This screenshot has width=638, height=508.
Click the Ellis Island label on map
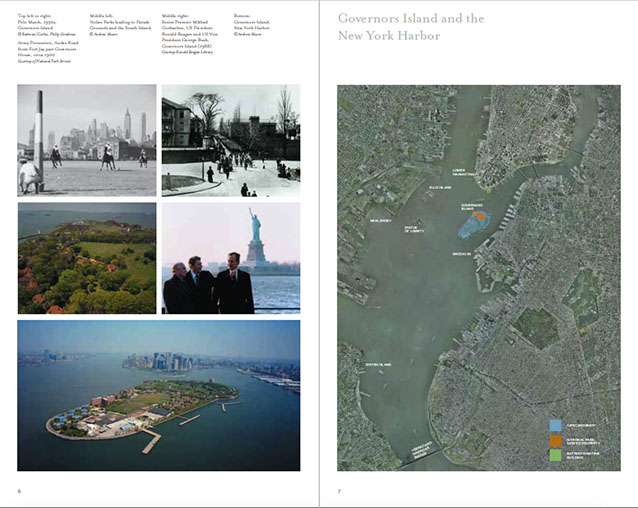[442, 187]
